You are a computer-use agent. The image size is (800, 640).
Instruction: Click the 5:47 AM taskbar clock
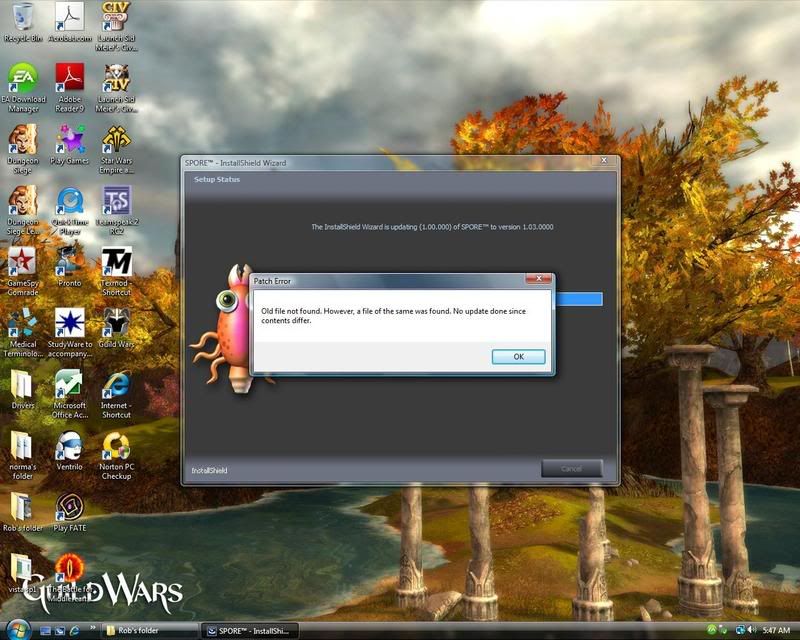776,631
